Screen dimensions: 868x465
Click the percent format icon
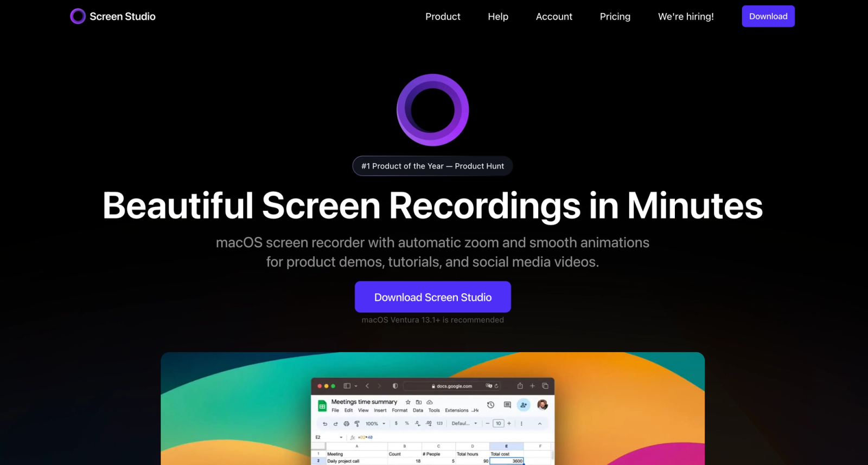(x=407, y=423)
